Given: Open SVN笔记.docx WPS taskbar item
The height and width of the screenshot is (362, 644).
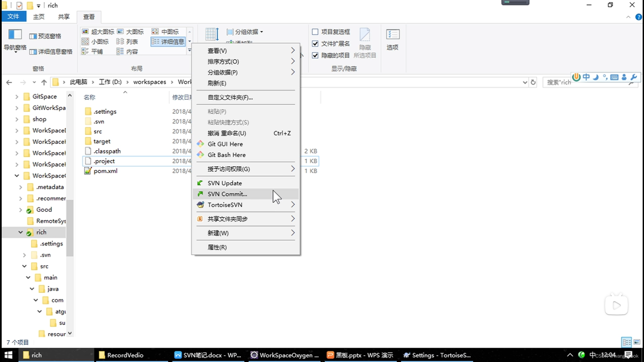Looking at the screenshot, I should 208,355.
